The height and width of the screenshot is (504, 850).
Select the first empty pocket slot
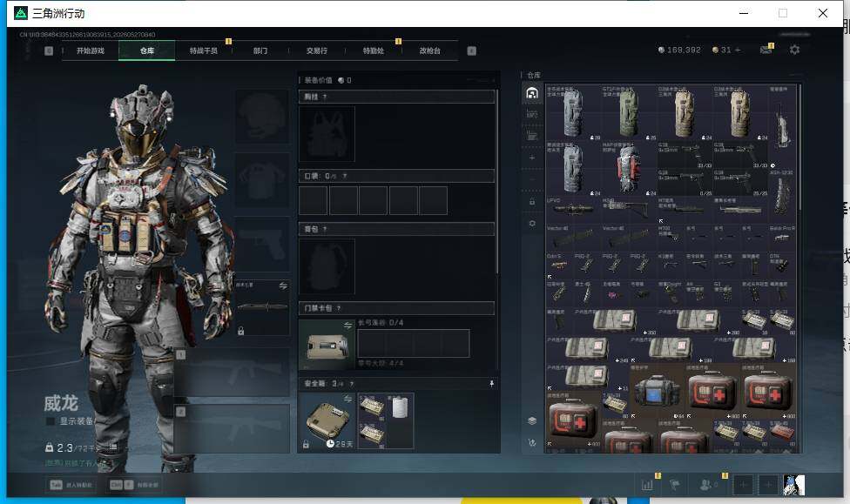pos(314,200)
